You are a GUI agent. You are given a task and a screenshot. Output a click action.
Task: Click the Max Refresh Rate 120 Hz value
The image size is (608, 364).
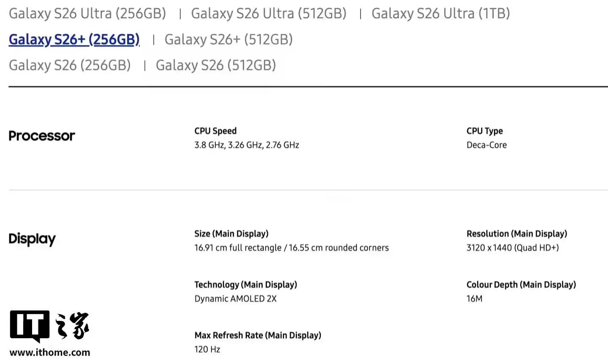pos(207,349)
